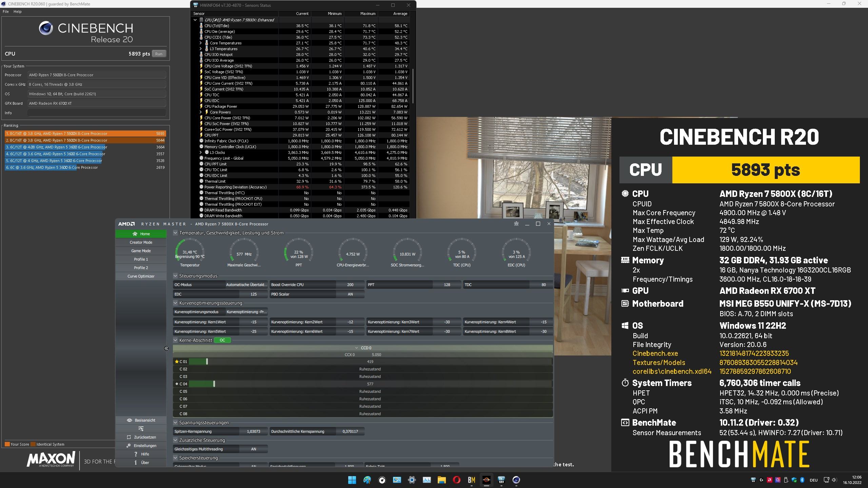
Task: Click the Run button in Cinebench
Action: tap(159, 54)
